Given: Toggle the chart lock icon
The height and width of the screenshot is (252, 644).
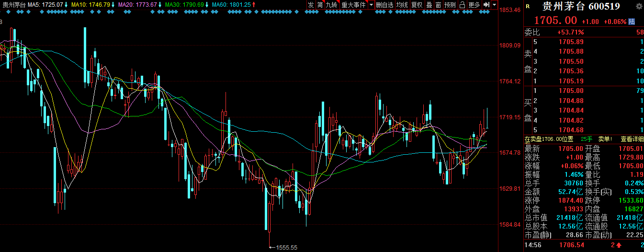Looking at the screenshot, I should click(x=462, y=5).
